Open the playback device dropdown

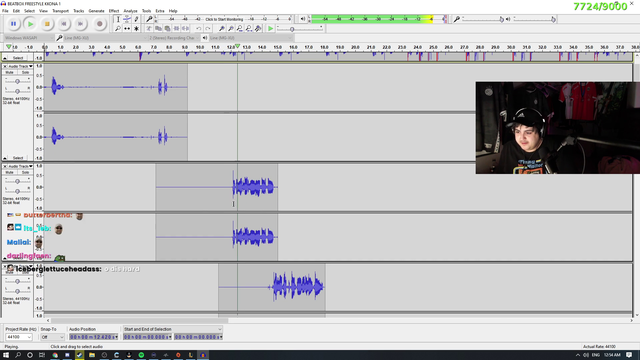click(x=251, y=38)
